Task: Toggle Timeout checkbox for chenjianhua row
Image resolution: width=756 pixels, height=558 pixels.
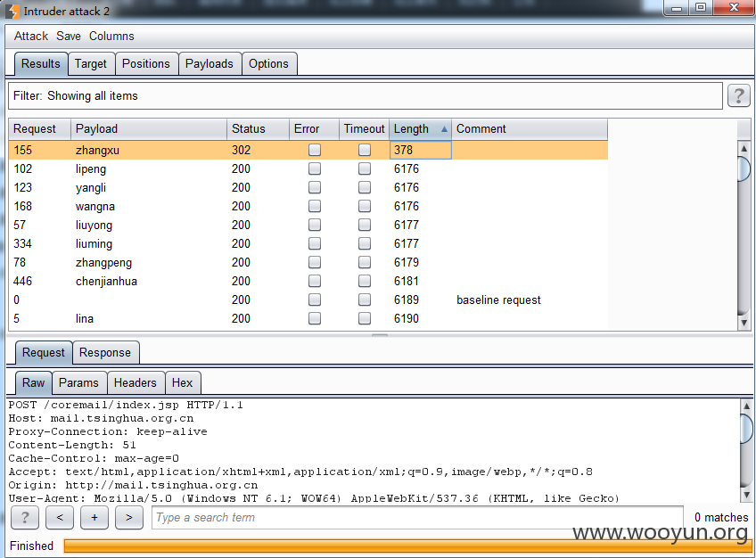Action: 365,281
